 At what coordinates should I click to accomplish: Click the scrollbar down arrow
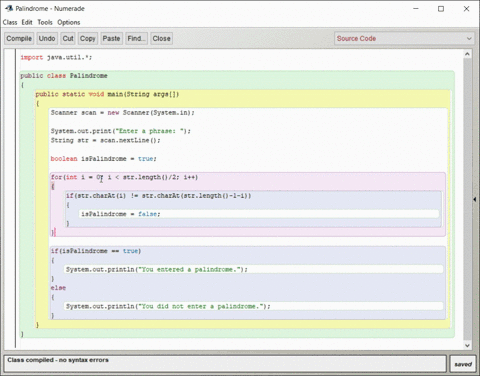(x=467, y=345)
